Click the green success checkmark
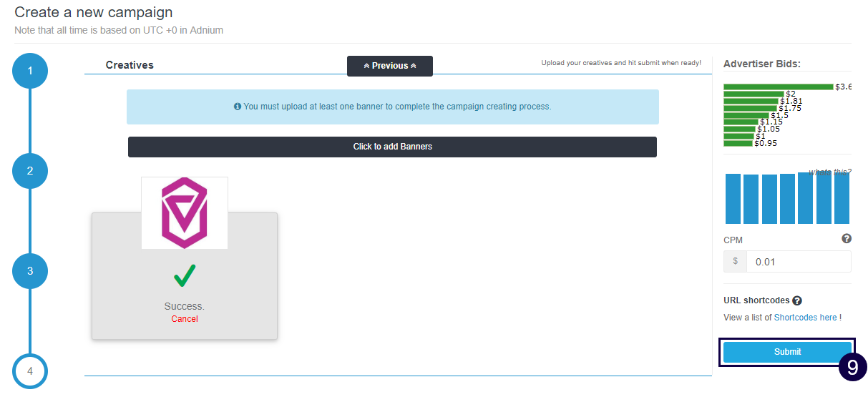Screen dimensions: 868x402 pos(185,276)
